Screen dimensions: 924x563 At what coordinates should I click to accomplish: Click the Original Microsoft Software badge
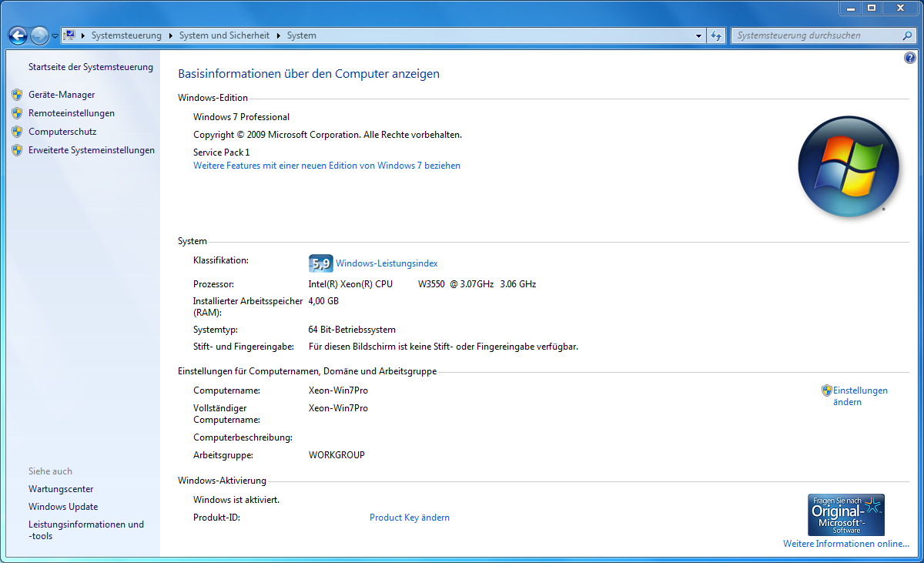[x=846, y=515]
